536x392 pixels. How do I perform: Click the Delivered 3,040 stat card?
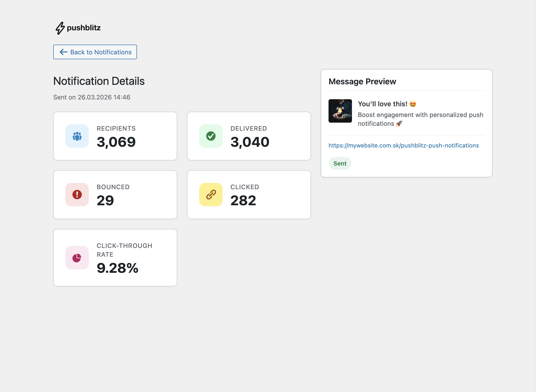pos(249,136)
